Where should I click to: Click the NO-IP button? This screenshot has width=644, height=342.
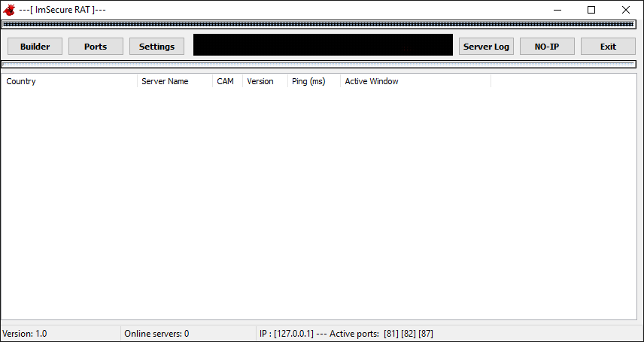click(547, 47)
